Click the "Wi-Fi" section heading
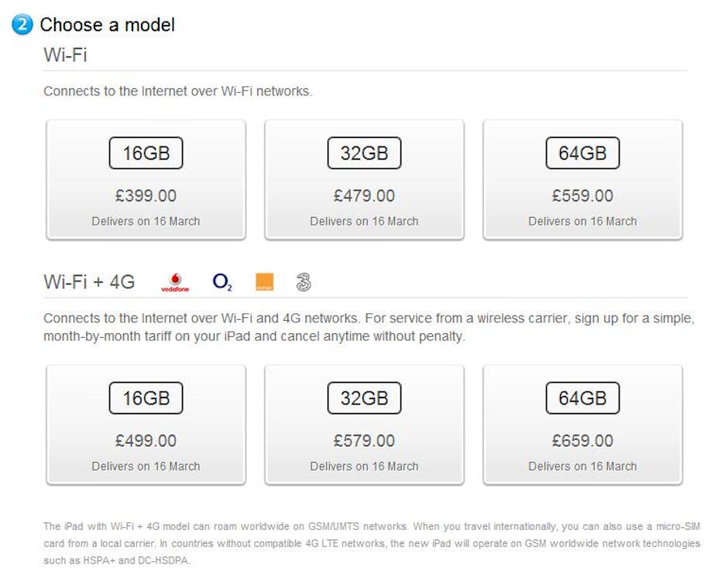 pyautogui.click(x=65, y=56)
